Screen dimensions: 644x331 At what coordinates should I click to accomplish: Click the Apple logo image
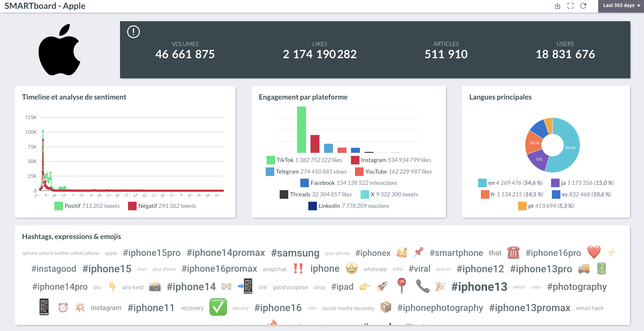[x=59, y=50]
